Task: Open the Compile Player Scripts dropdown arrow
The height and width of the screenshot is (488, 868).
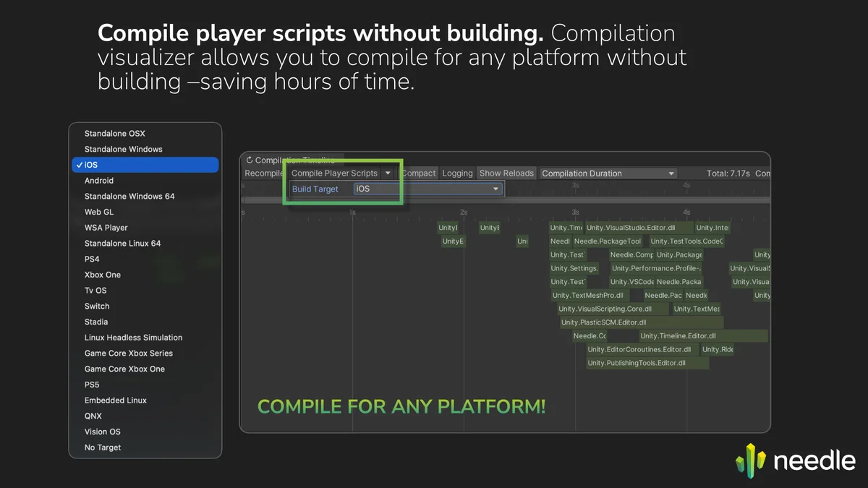Action: click(x=388, y=174)
